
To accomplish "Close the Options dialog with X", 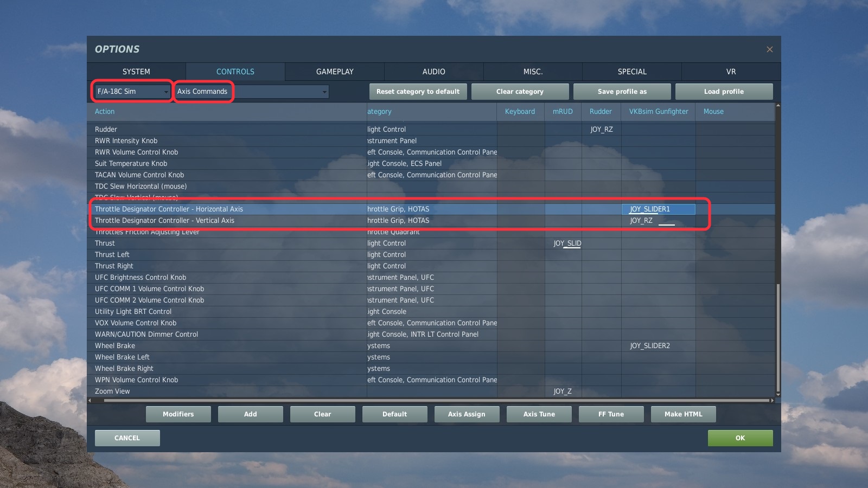I will 769,49.
